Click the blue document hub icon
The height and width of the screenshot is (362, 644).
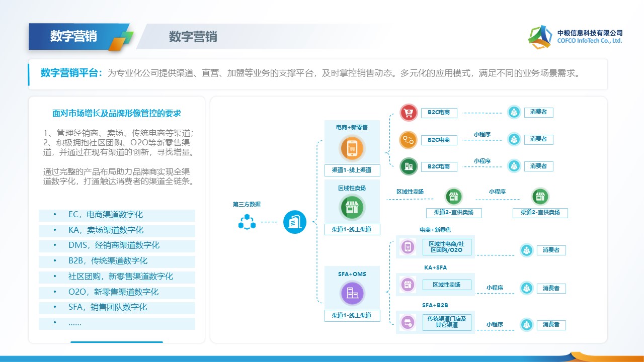(x=295, y=222)
